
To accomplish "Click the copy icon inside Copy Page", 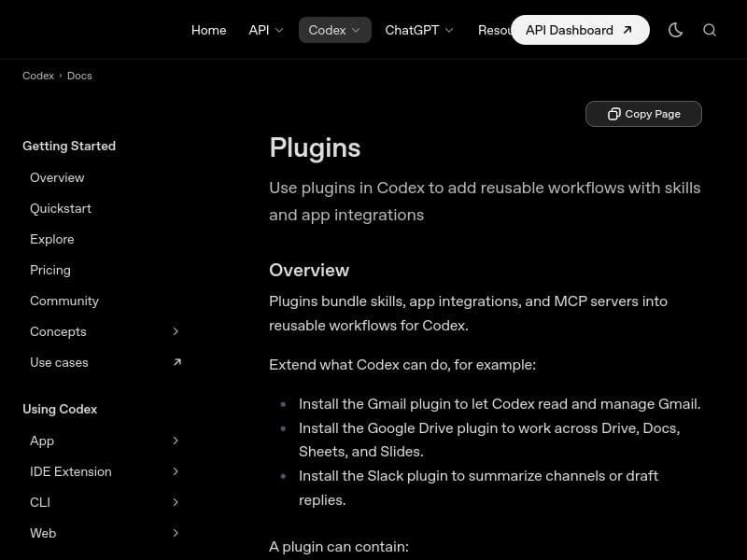I will (x=614, y=113).
